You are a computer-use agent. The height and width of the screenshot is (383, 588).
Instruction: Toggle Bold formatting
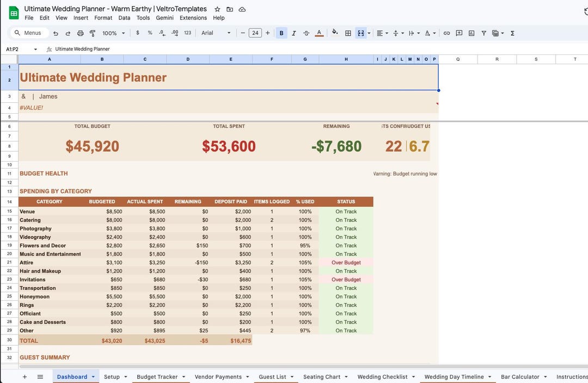[x=281, y=33]
